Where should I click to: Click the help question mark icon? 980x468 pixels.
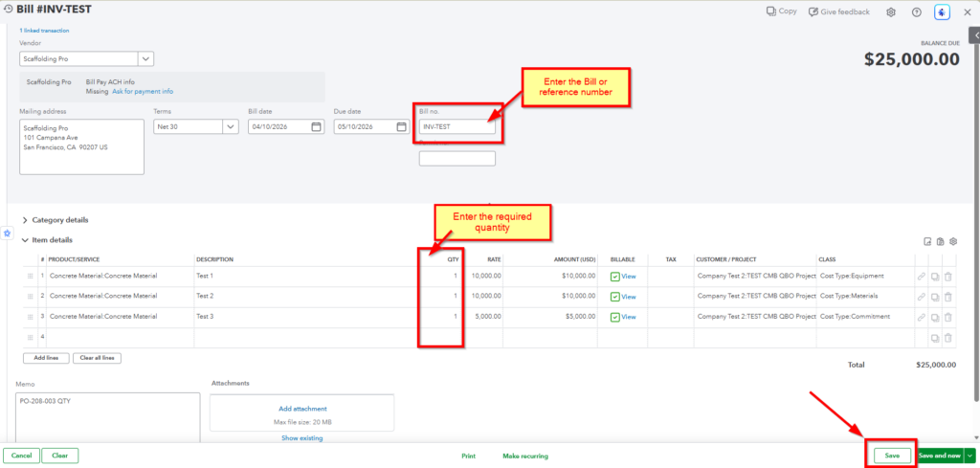(x=916, y=11)
